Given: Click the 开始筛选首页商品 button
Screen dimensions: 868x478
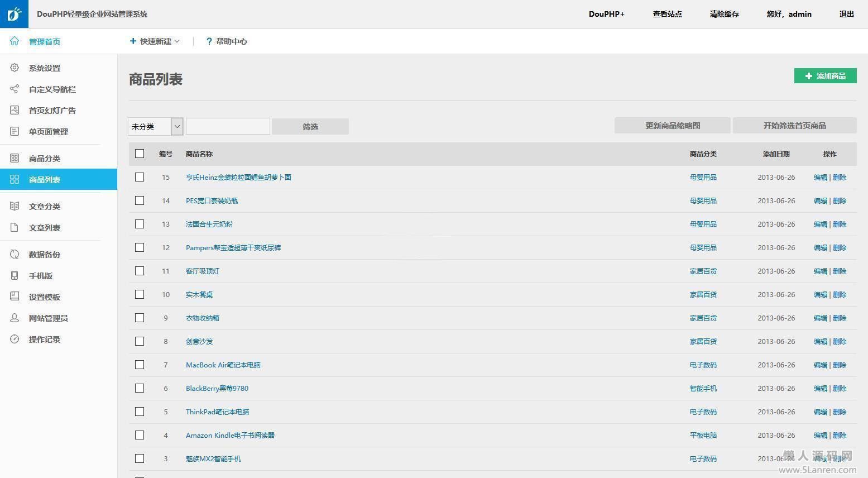Looking at the screenshot, I should coord(795,126).
